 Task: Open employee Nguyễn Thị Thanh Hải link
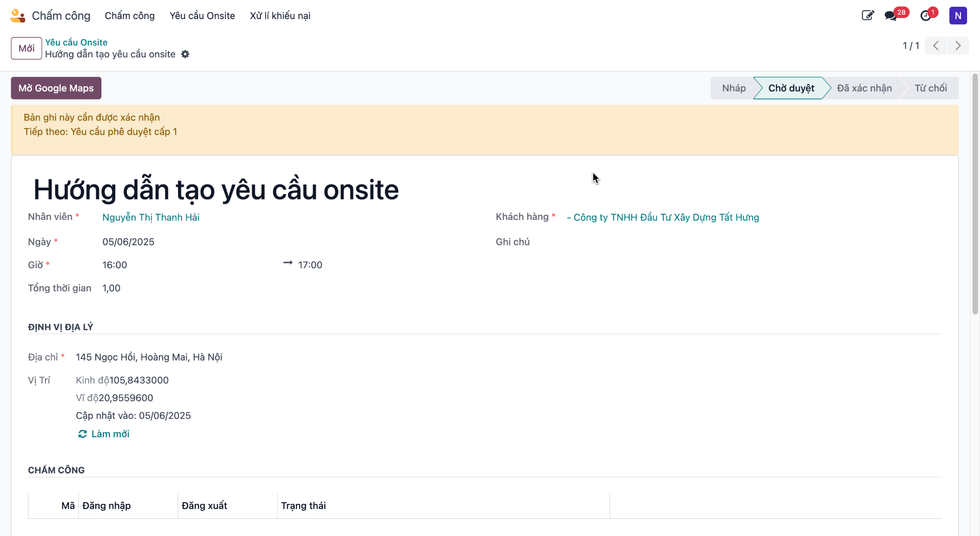151,218
